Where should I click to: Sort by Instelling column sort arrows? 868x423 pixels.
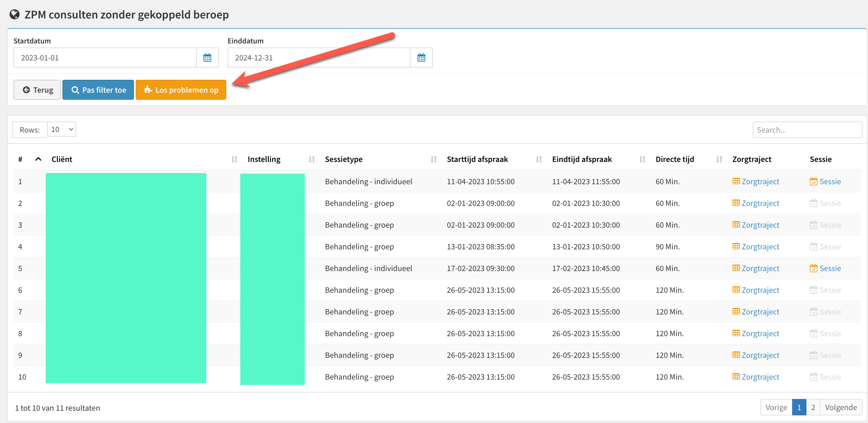click(312, 159)
